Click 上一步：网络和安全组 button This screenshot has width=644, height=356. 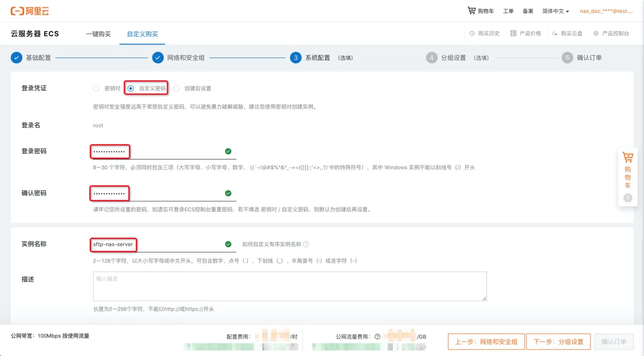[x=486, y=342]
